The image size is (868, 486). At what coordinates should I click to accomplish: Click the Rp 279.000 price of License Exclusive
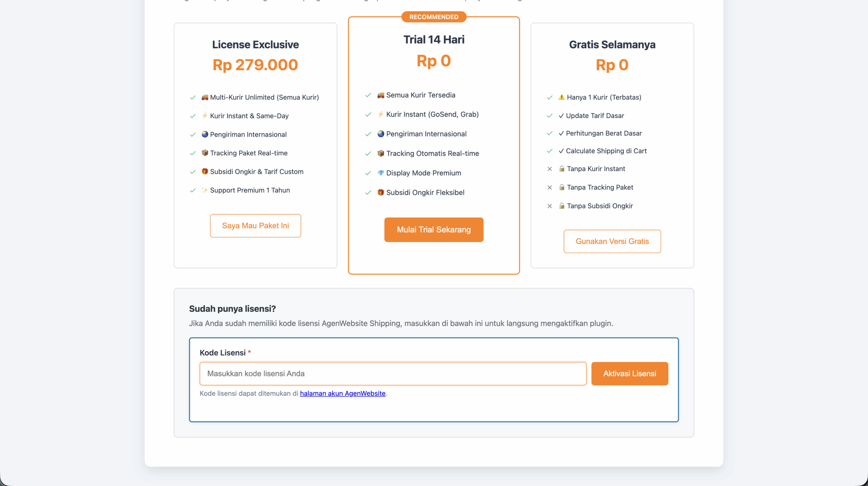255,65
